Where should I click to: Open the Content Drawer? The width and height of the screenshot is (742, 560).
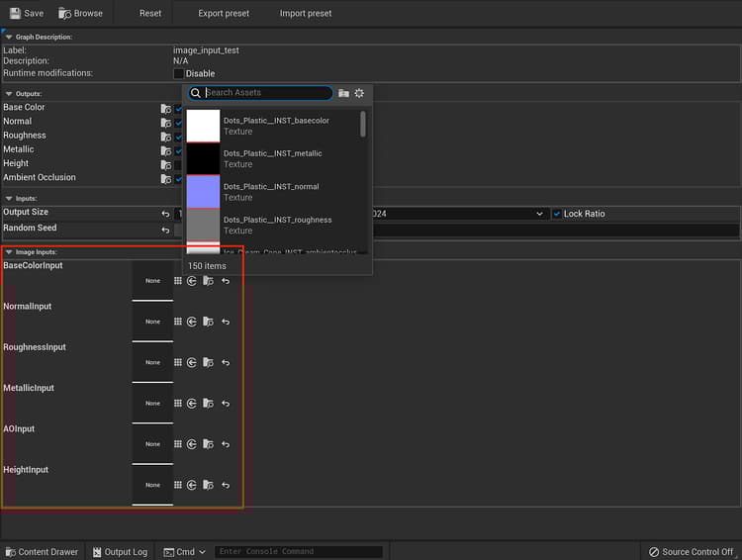point(43,552)
